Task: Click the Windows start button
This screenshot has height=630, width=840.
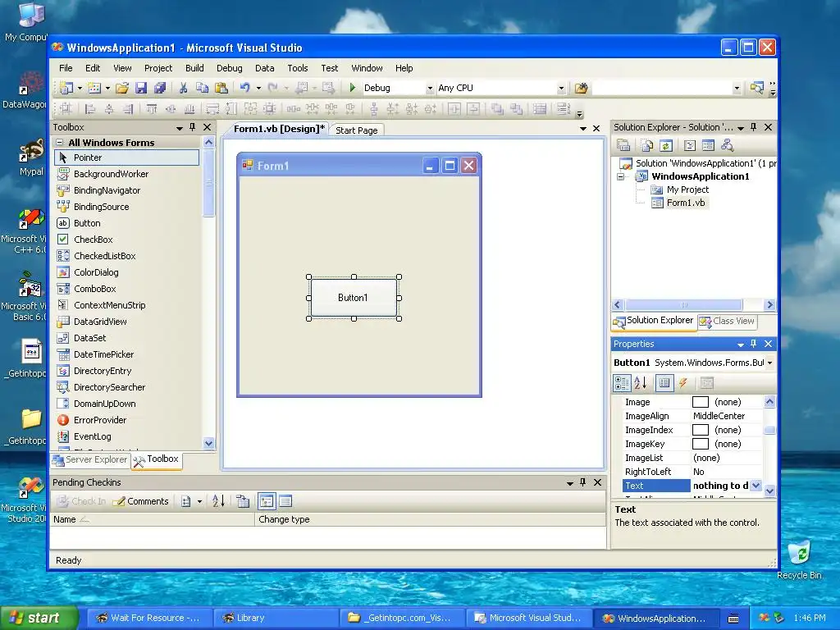Action: tap(39, 618)
